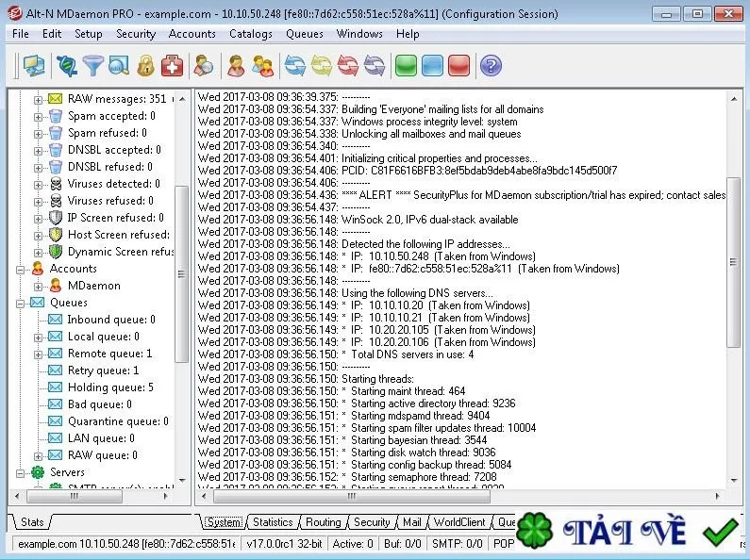Screen dimensions: 750x560
Task: Open the single user account icon
Action: tap(236, 66)
